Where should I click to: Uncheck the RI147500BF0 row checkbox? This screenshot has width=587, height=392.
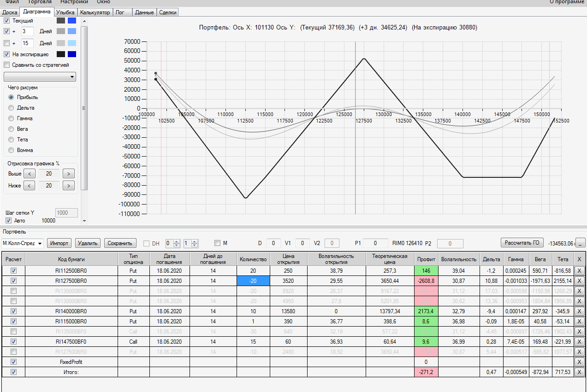(13, 342)
